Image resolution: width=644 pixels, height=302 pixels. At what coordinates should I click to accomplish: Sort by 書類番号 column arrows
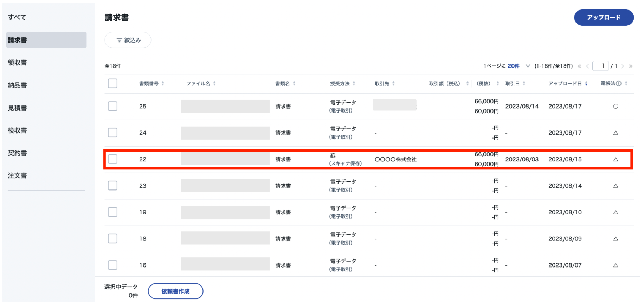tap(163, 83)
